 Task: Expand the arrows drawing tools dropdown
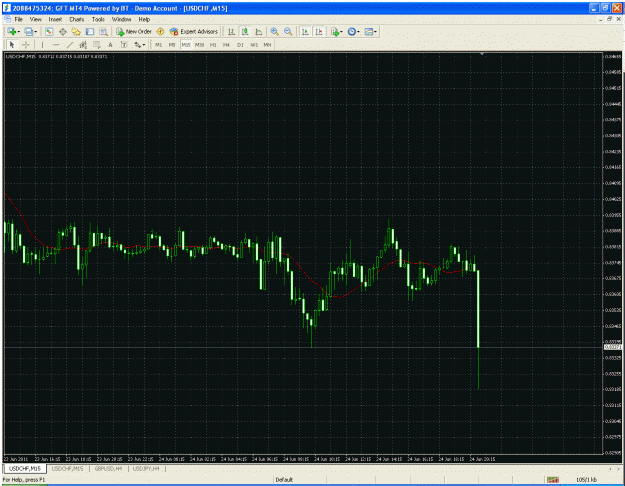pyautogui.click(x=140, y=45)
